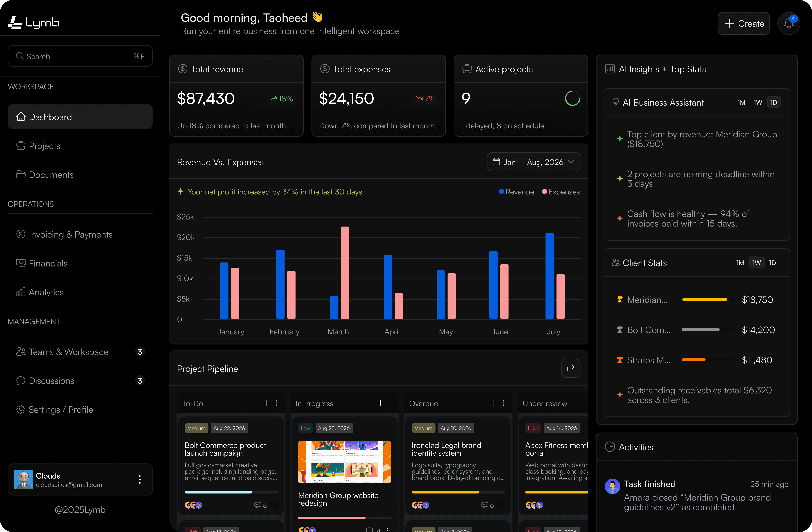This screenshot has width=812, height=532.
Task: View comments on Bolt Commerce campaign card
Action: pos(261,505)
